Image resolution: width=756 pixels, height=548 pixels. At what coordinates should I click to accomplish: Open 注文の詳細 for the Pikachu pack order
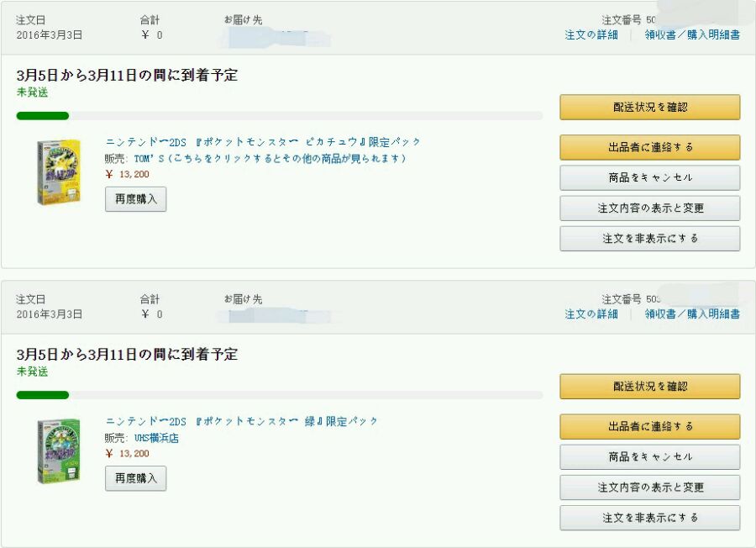[x=591, y=34]
